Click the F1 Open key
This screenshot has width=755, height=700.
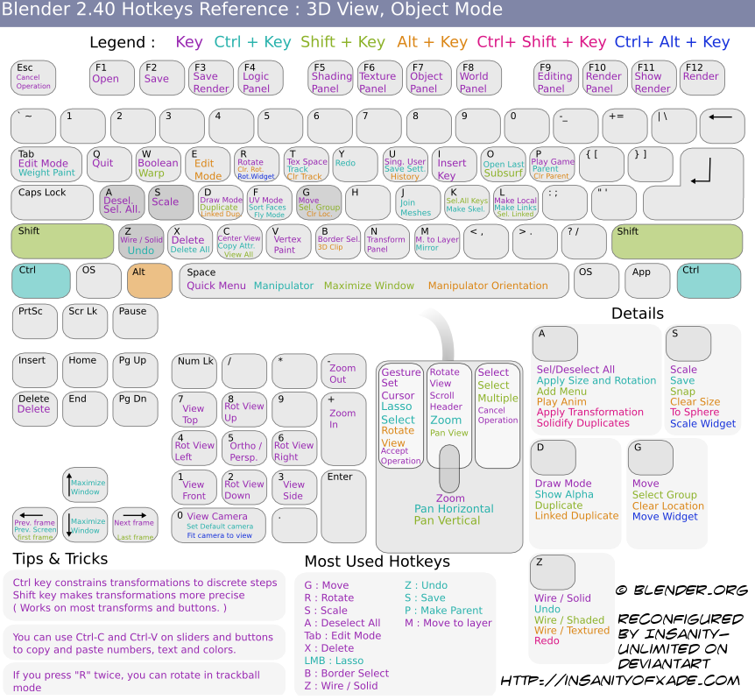112,78
